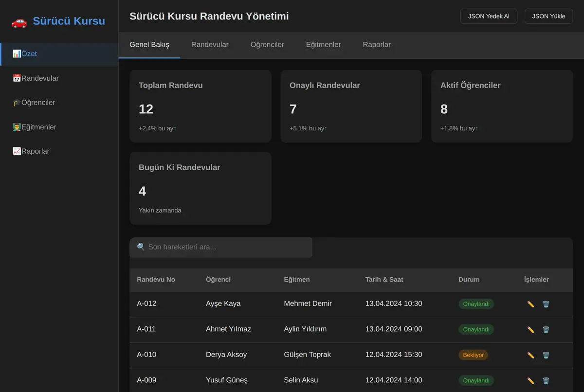The image size is (584, 392).
Task: Delete appointment A-009 using the trash icon
Action: coord(546,380)
